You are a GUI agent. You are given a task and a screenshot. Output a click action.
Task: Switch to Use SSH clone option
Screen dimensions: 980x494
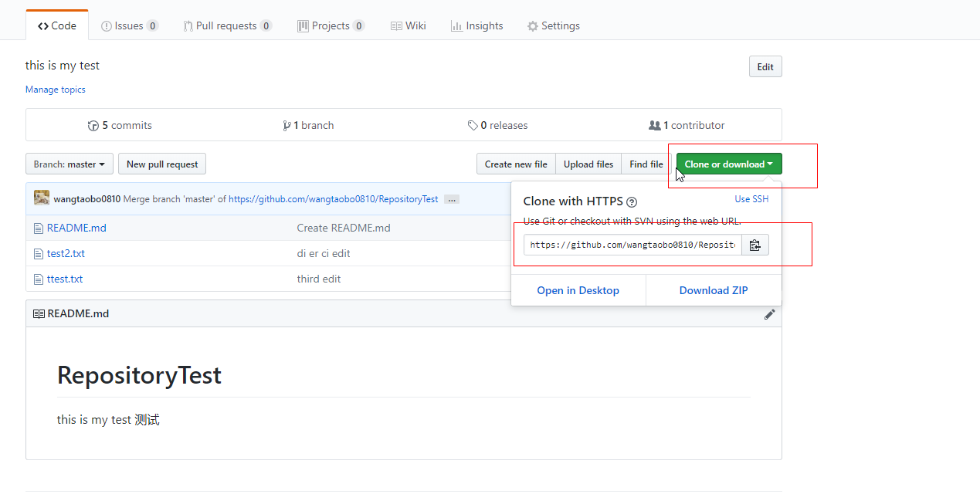pyautogui.click(x=751, y=199)
